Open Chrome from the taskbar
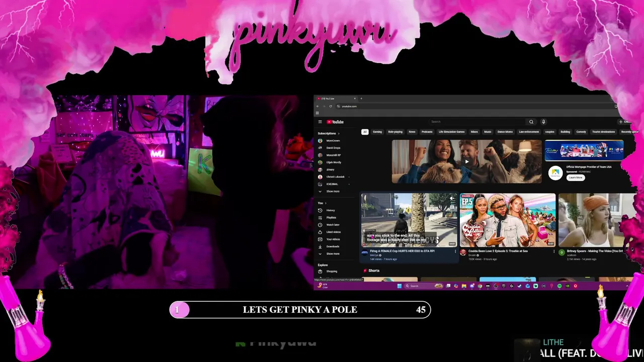The width and height of the screenshot is (644, 362). 479,286
